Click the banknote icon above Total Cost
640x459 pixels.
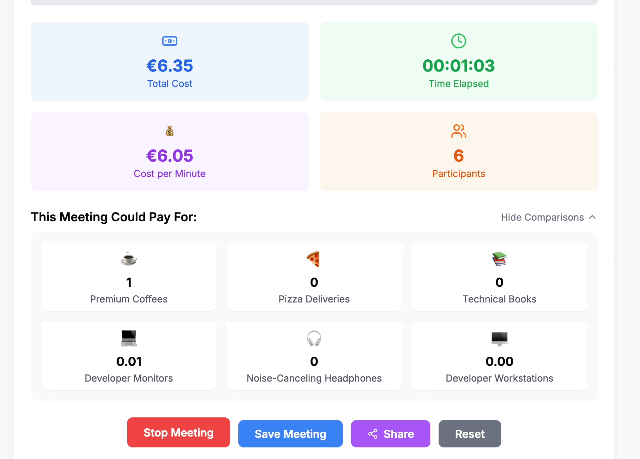(169, 41)
